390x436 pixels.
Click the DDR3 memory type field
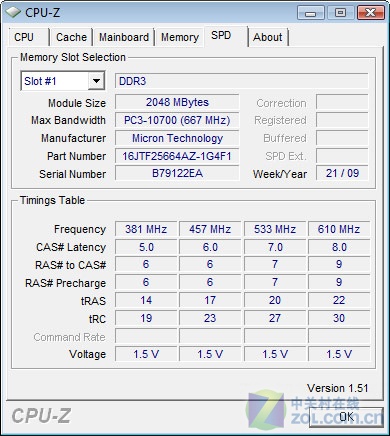242,81
